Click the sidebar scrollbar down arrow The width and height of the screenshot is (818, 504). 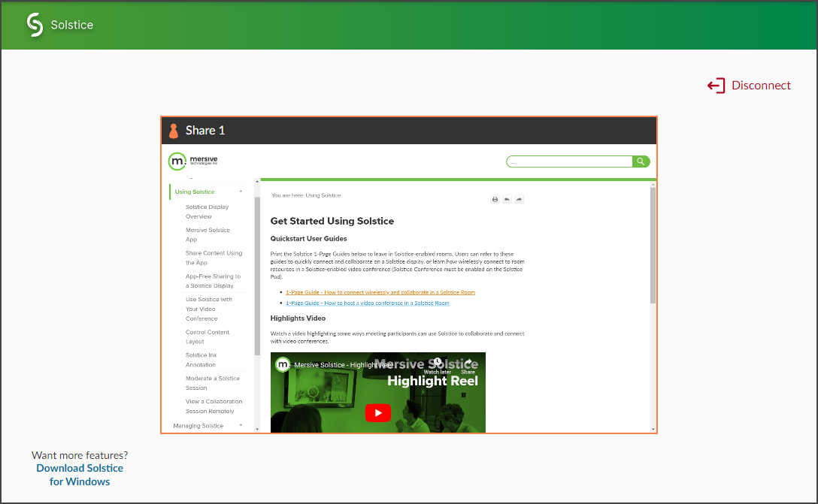[257, 429]
